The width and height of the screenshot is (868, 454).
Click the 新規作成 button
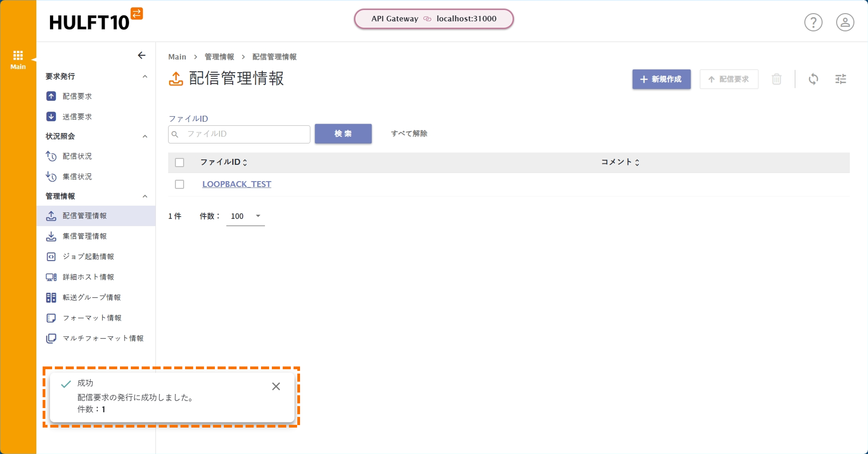tap(661, 79)
